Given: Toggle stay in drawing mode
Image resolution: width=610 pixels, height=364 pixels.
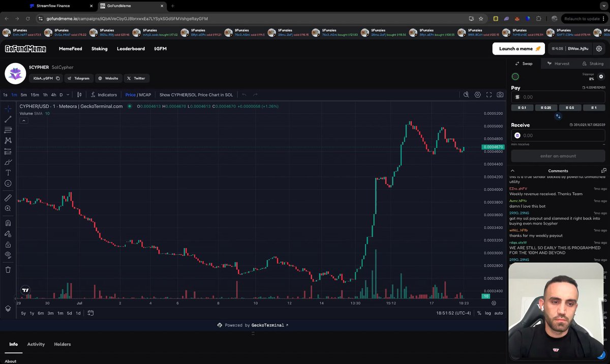Looking at the screenshot, I should [x=8, y=234].
